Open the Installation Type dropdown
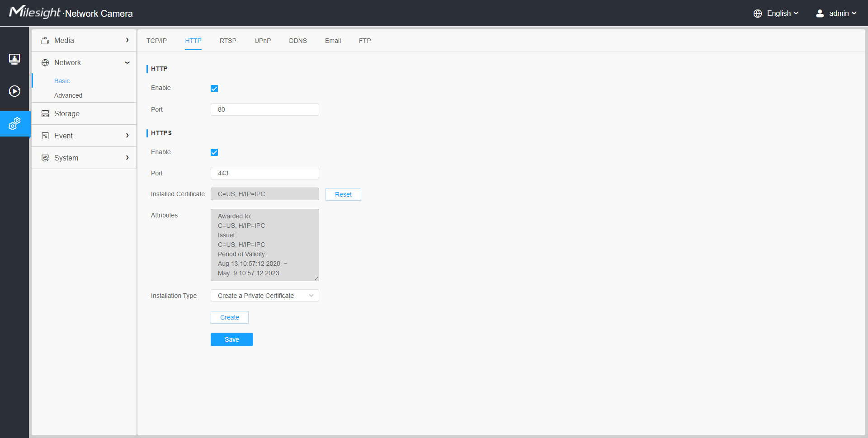Image resolution: width=868 pixels, height=438 pixels. (x=264, y=296)
